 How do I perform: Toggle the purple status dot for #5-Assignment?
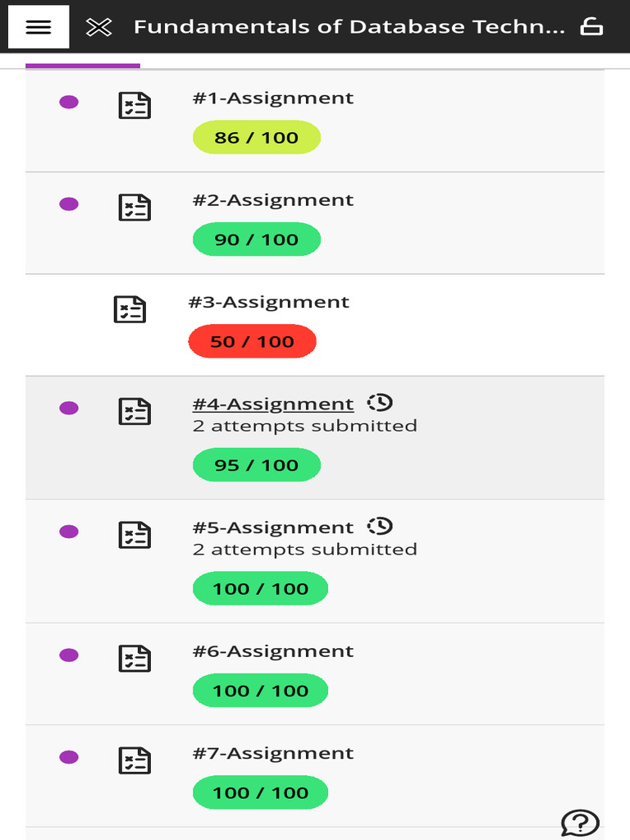pos(69,532)
